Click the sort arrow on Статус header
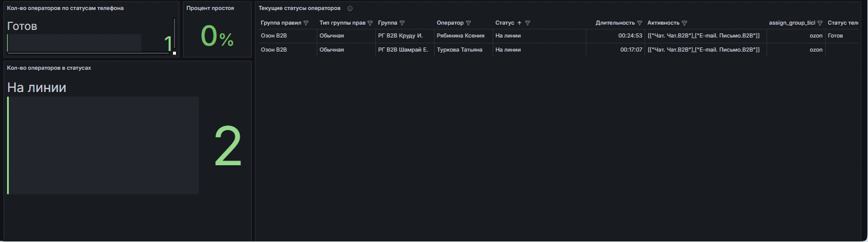This screenshot has width=868, height=242. 519,23
